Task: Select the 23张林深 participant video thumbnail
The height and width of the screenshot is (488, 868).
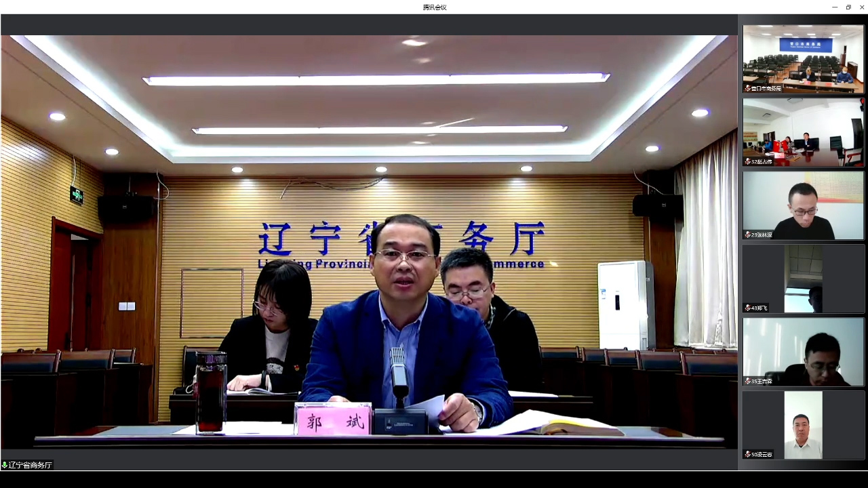Action: (x=803, y=203)
